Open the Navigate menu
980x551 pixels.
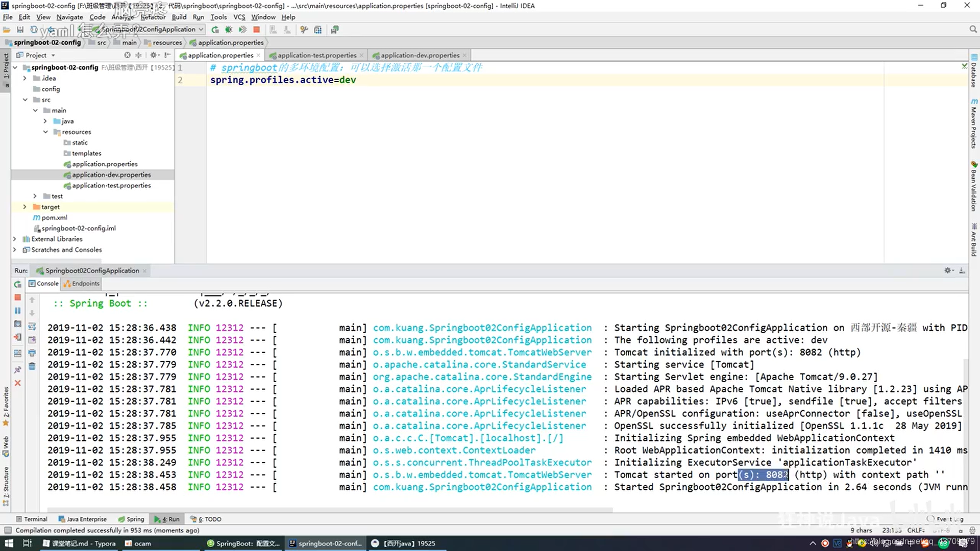pyautogui.click(x=69, y=17)
